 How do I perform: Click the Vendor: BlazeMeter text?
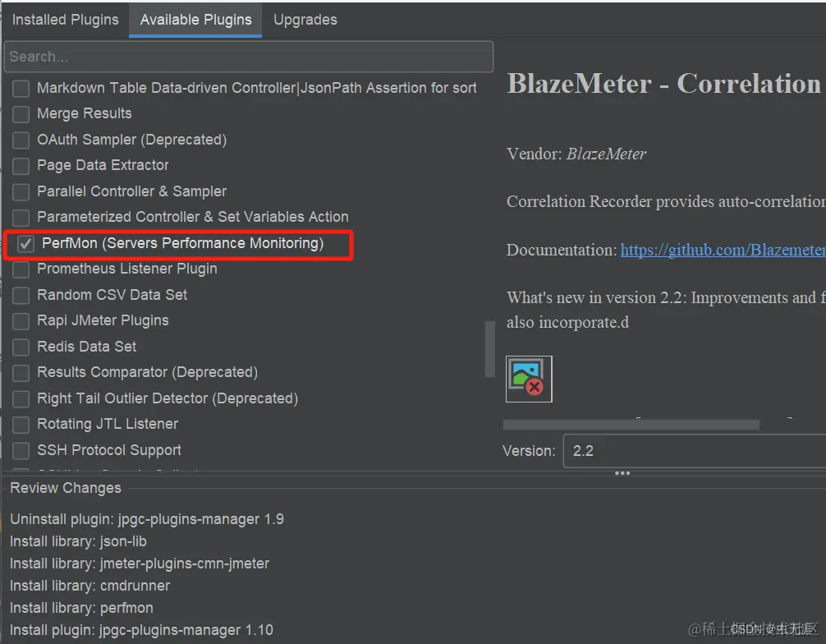tap(576, 154)
